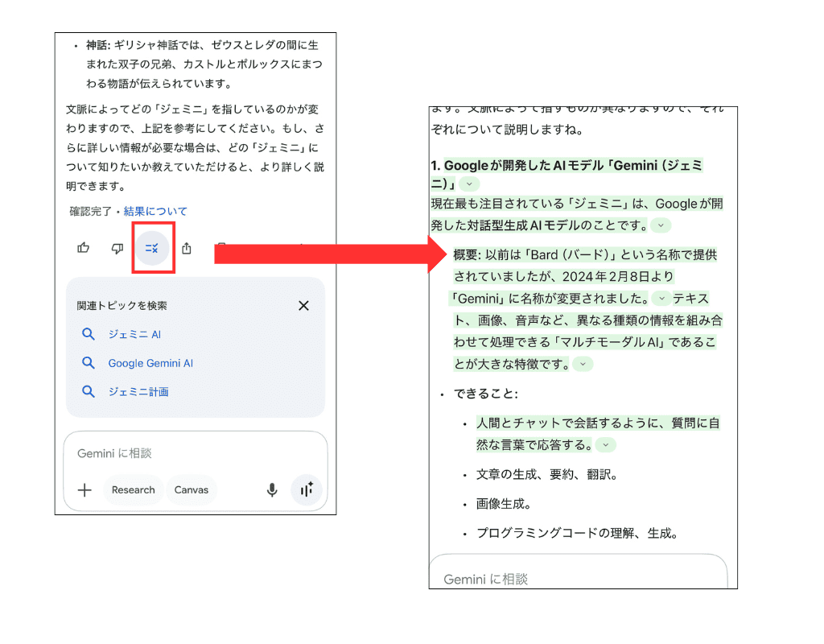Click the thumbs down icon

point(117,248)
